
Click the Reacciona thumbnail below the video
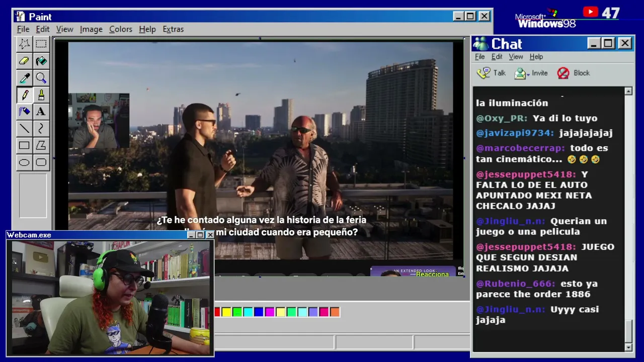tap(413, 271)
